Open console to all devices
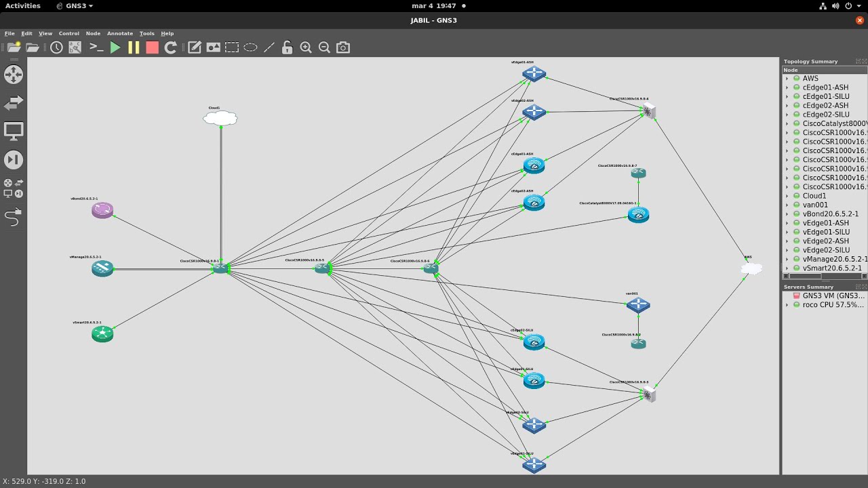Screen dimensions: 868x488 pyautogui.click(x=96, y=47)
